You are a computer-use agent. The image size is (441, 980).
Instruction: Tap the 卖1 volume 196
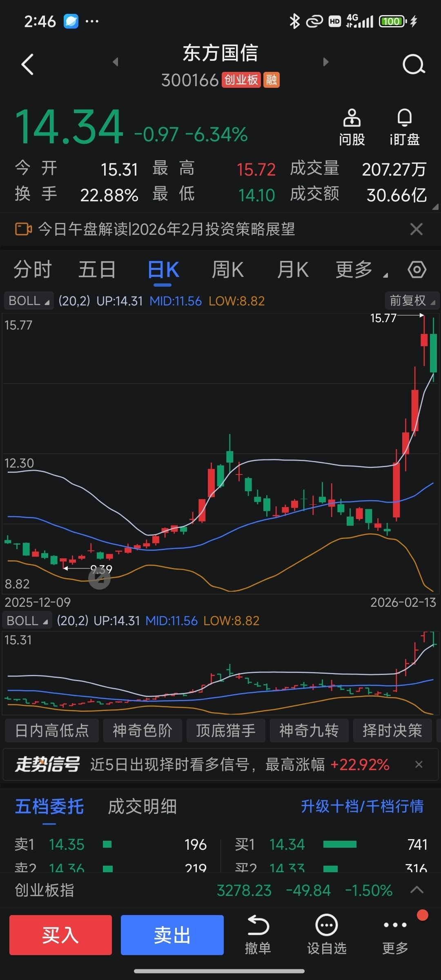tap(195, 844)
